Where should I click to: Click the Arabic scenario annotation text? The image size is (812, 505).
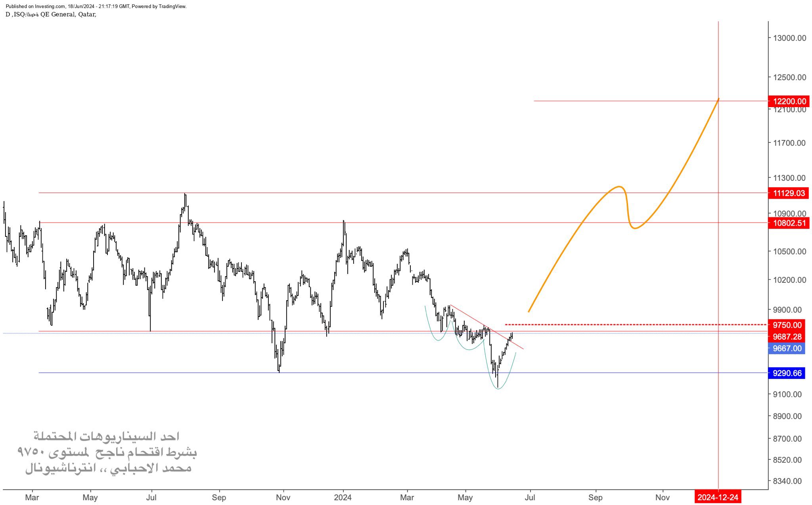coord(107,452)
